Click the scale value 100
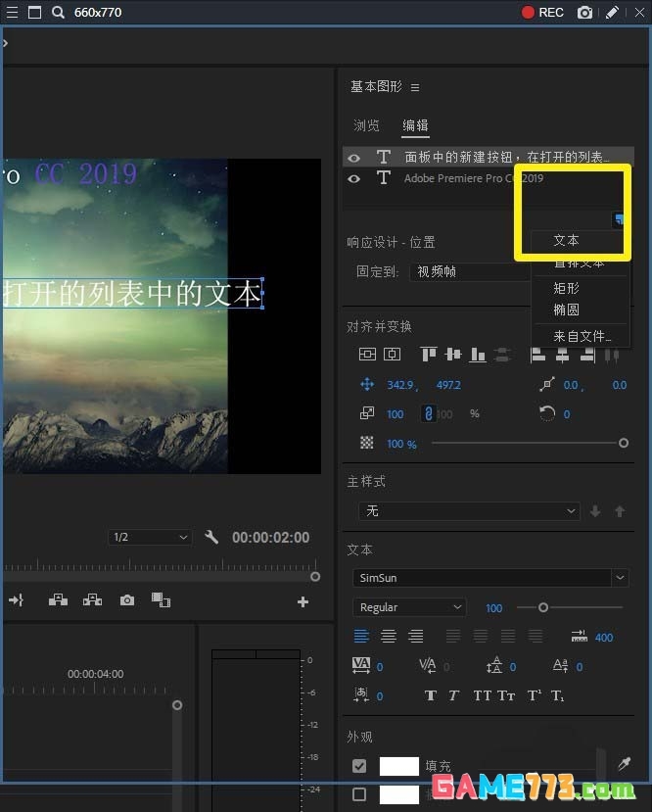 (x=396, y=414)
